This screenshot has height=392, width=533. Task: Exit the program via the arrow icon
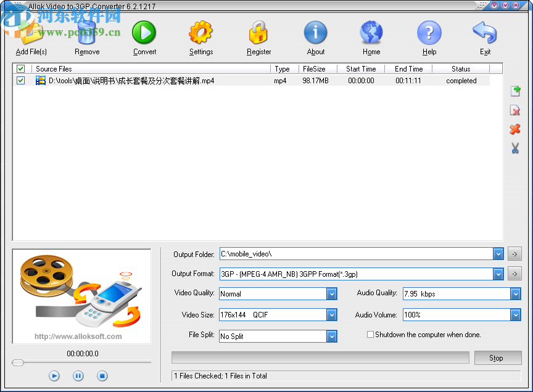coord(485,32)
